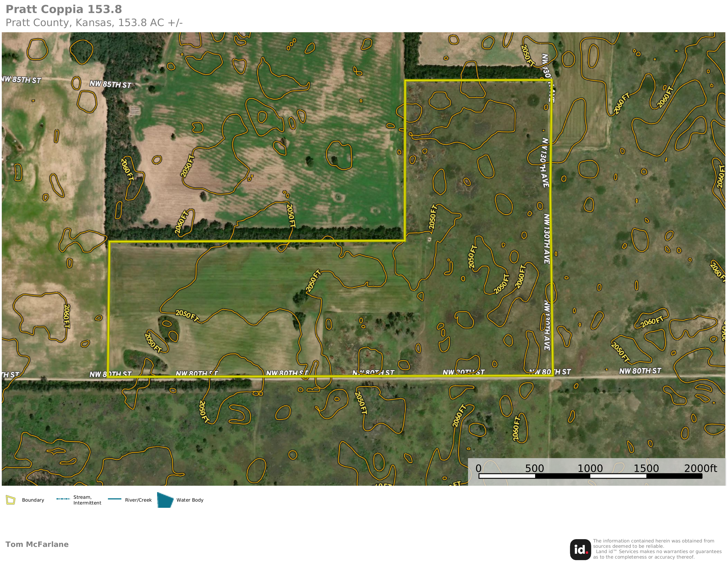Click the Pratt County, Kansas subtitle text
This screenshot has height=563, width=728.
[x=94, y=23]
